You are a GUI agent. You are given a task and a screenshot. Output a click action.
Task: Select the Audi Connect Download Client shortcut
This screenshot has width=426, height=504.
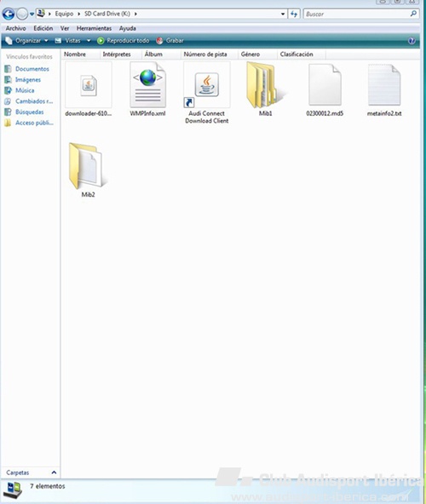click(x=206, y=85)
